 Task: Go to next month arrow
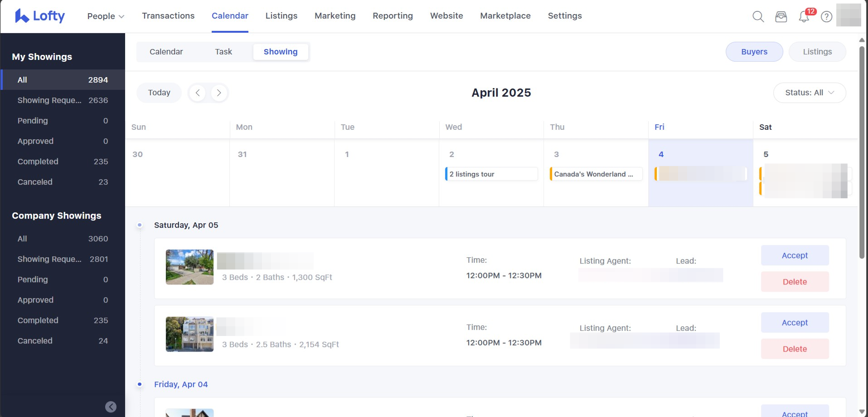219,93
